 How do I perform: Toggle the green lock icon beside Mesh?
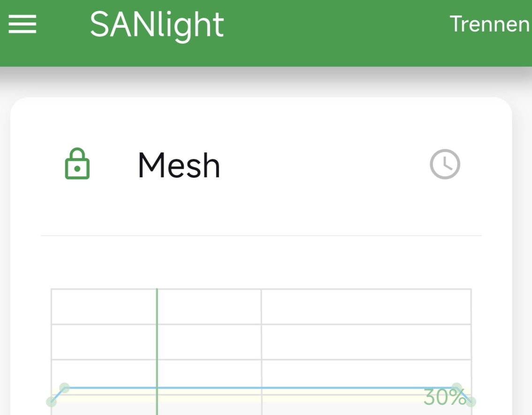[77, 164]
